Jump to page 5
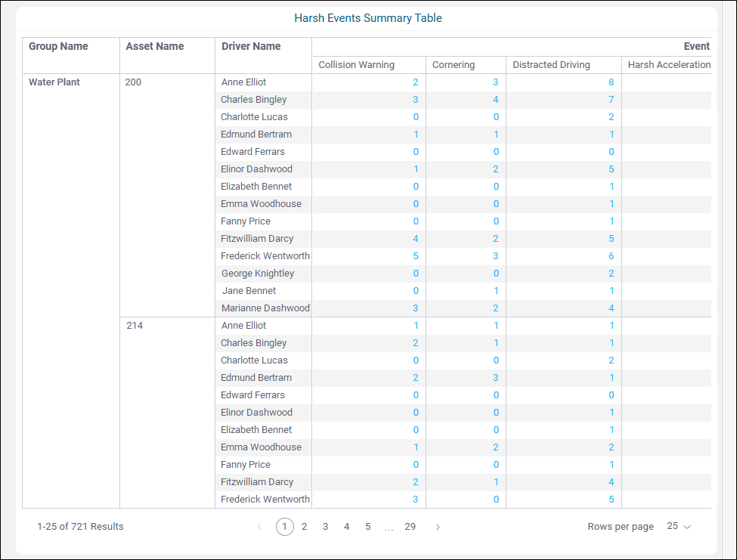 [x=368, y=527]
